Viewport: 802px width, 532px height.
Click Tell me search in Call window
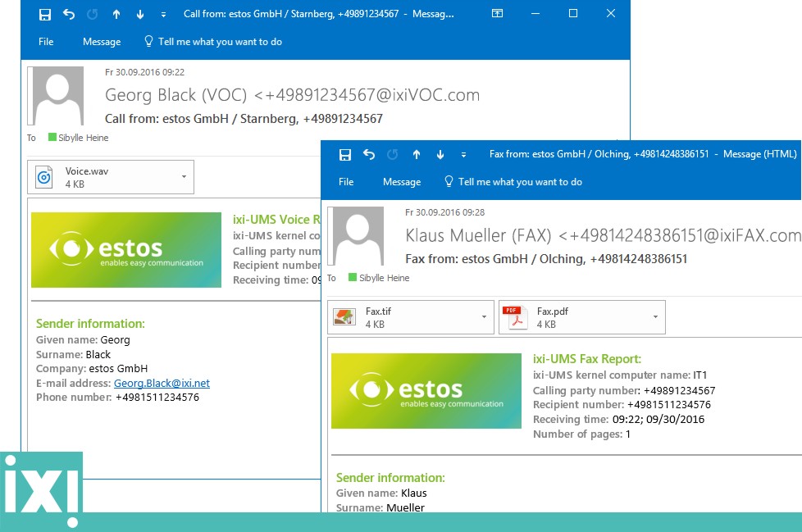(213, 42)
